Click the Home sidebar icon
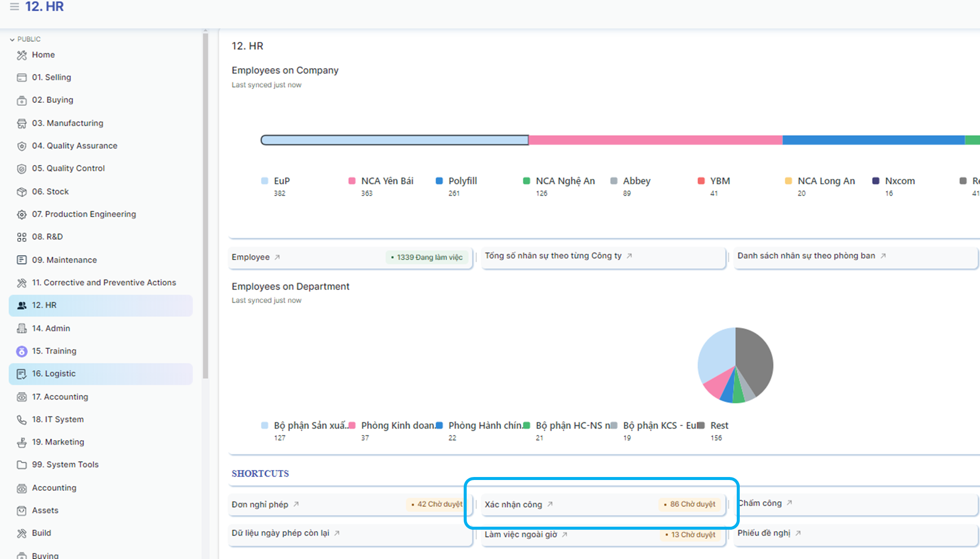The image size is (980, 559). point(21,55)
